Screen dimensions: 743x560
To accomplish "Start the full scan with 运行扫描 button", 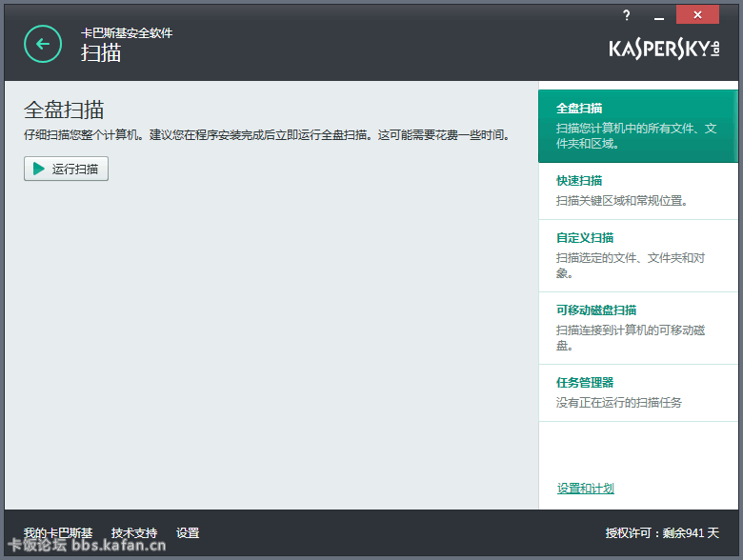I will coord(66,169).
